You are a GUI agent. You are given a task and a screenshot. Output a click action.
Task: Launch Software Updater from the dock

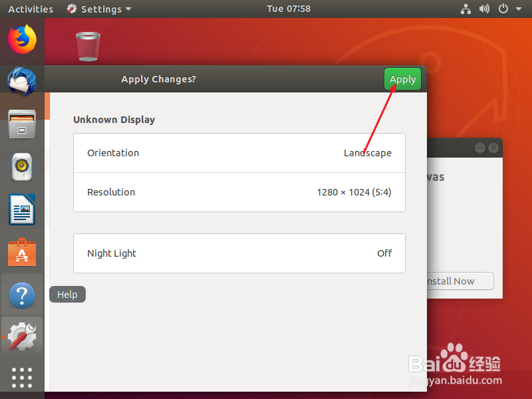pyautogui.click(x=21, y=252)
